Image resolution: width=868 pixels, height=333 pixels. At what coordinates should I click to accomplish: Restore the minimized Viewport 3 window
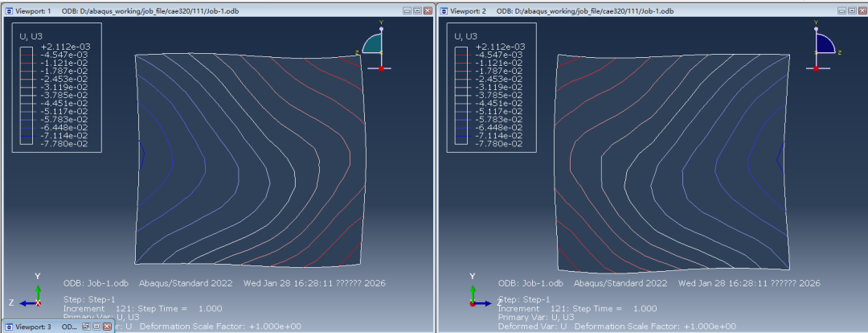point(86,327)
